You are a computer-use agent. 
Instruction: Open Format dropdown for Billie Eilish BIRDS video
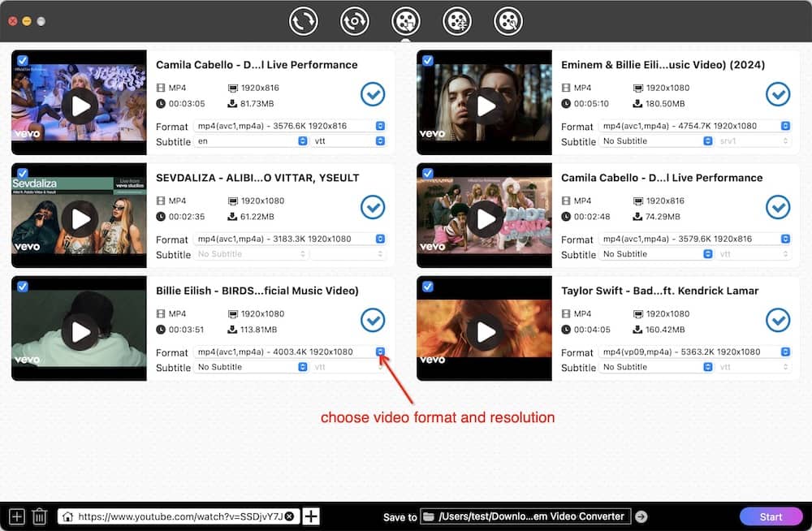(380, 352)
